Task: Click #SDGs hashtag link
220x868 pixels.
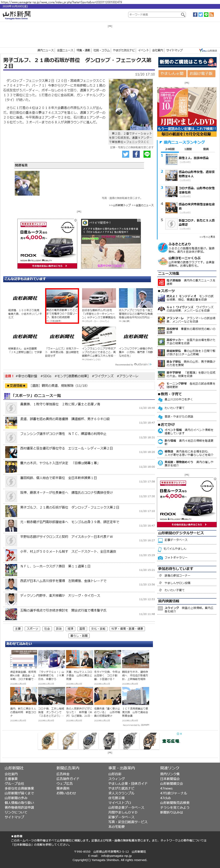Action: (46, 376)
